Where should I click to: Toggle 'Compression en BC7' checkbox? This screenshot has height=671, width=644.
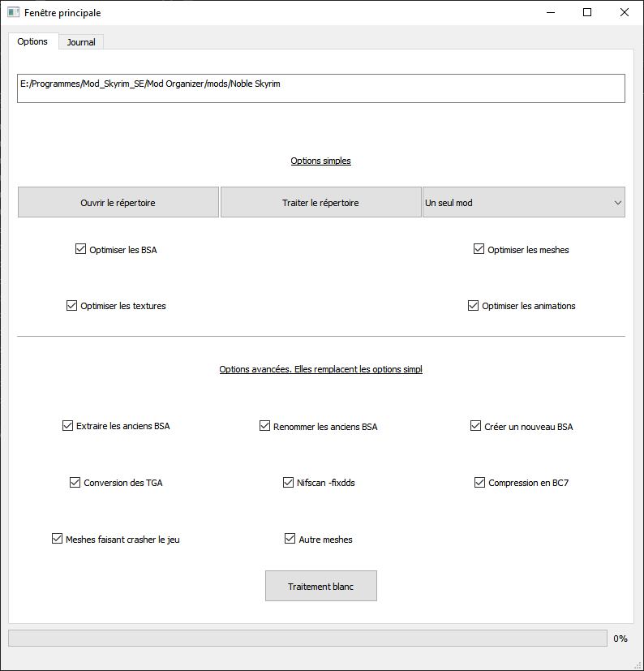[x=480, y=483]
